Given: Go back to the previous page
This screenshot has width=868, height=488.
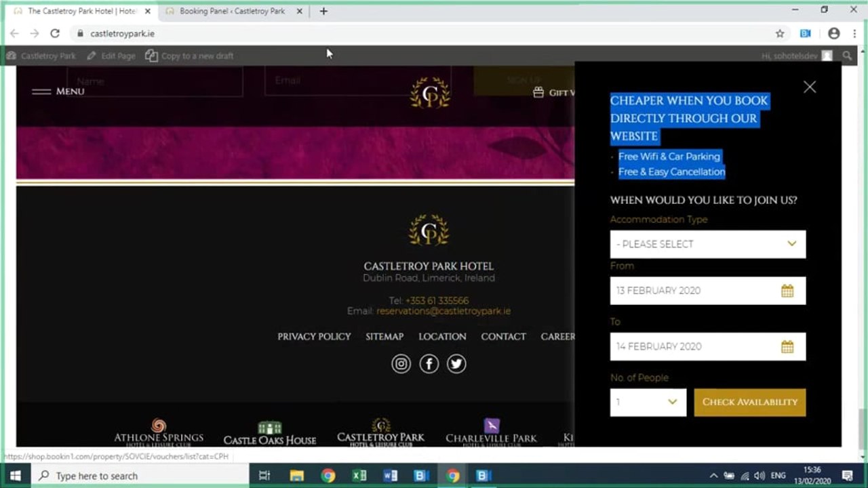Looking at the screenshot, I should click(14, 33).
